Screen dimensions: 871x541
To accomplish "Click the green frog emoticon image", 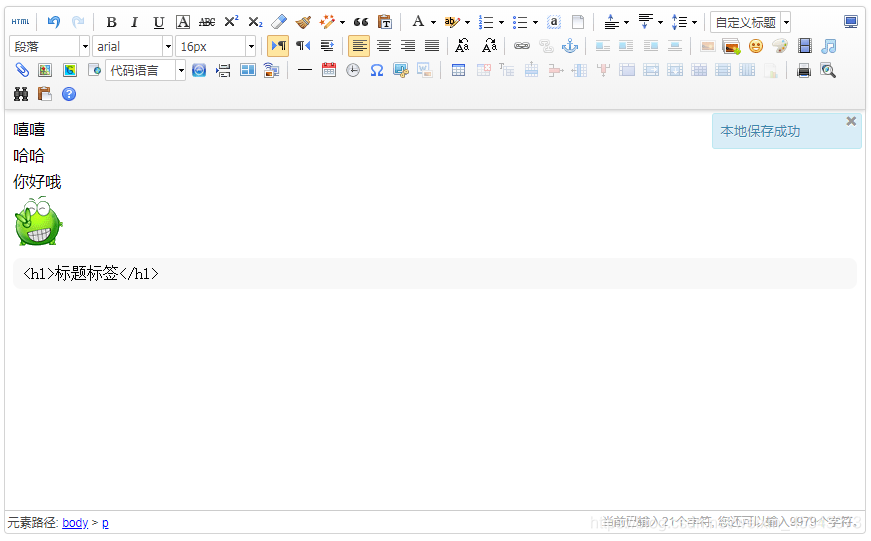I will [x=38, y=222].
